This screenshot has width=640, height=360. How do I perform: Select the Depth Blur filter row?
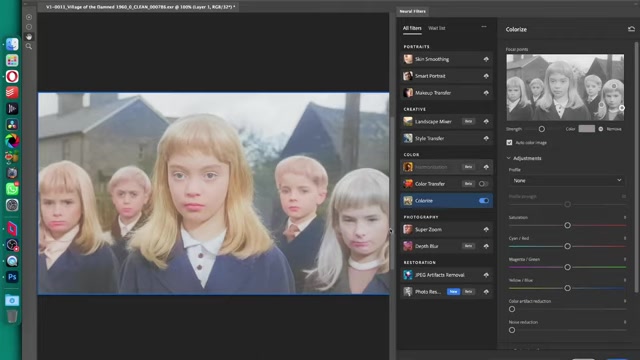[x=447, y=246]
